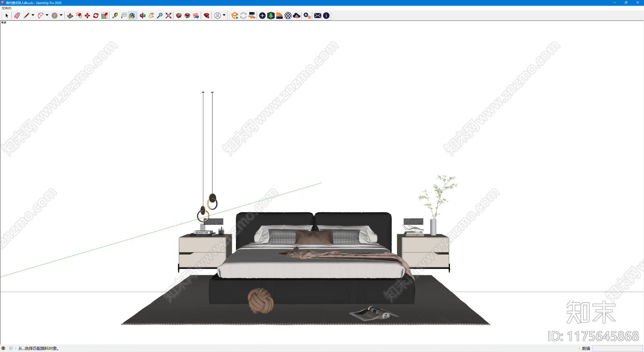Screen dimensions: 644x352
Task: Open Enscape view synchronization camera icon
Action: [x=252, y=16]
